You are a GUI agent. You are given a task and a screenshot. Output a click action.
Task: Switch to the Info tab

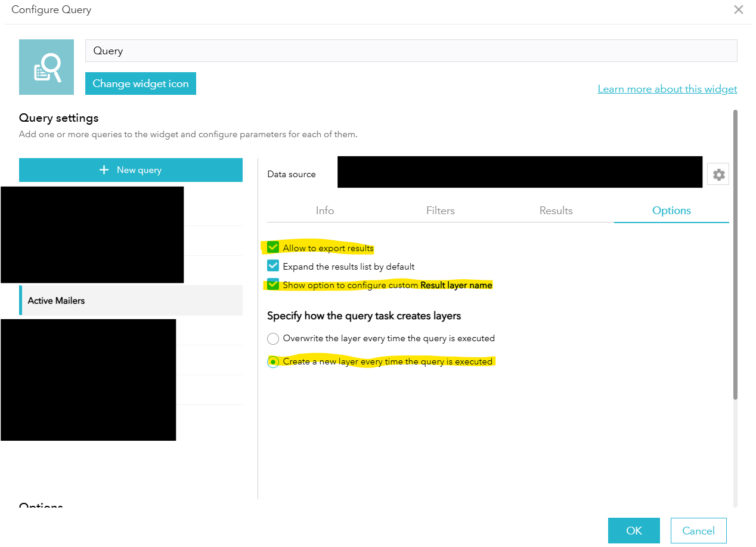coord(325,211)
